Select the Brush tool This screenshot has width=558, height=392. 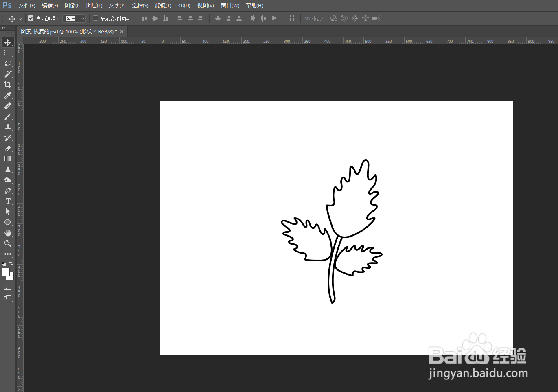(x=8, y=116)
